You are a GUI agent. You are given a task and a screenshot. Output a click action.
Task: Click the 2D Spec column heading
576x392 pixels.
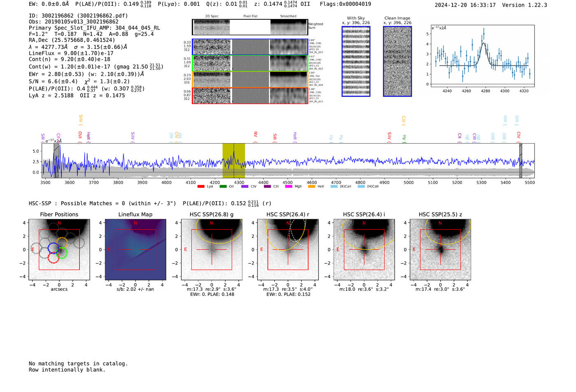coord(212,16)
